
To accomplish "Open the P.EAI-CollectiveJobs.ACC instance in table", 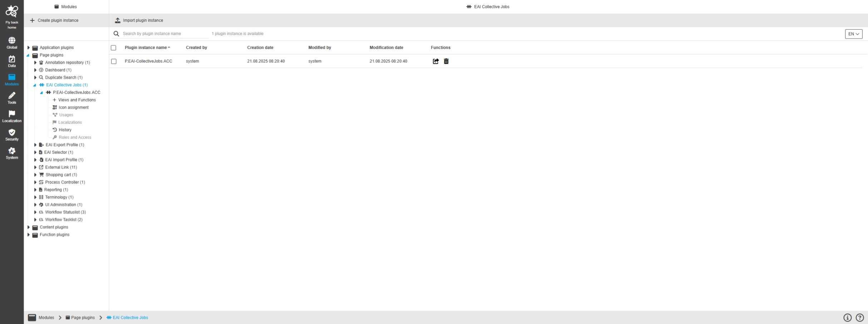I will click(148, 61).
